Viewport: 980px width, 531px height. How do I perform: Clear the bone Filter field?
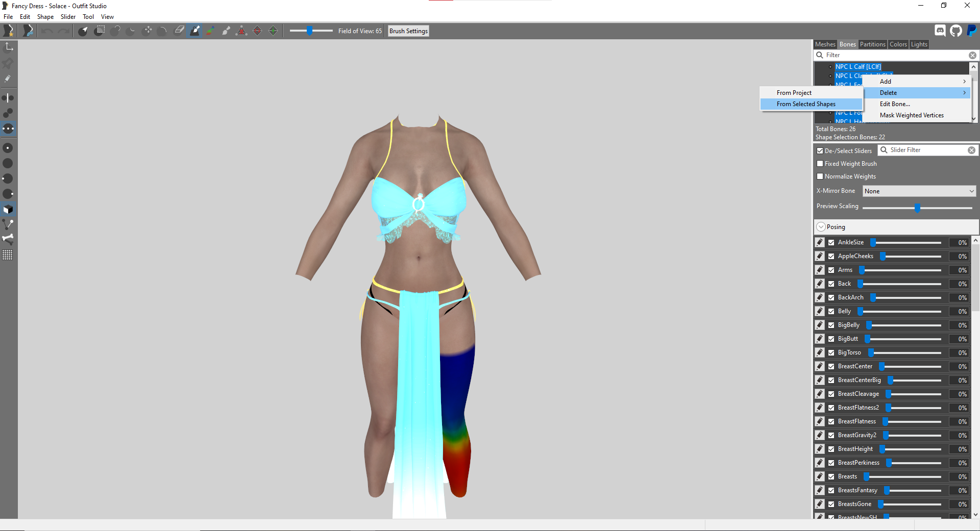(972, 55)
